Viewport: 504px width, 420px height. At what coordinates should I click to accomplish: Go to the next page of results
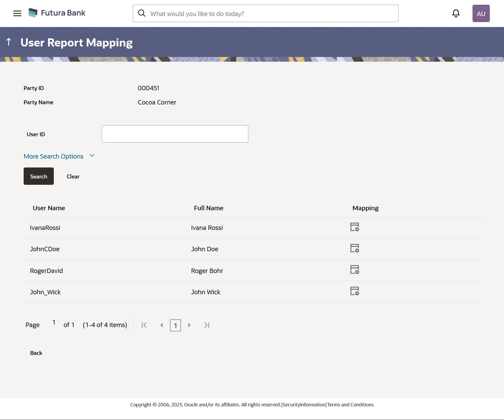(x=189, y=325)
